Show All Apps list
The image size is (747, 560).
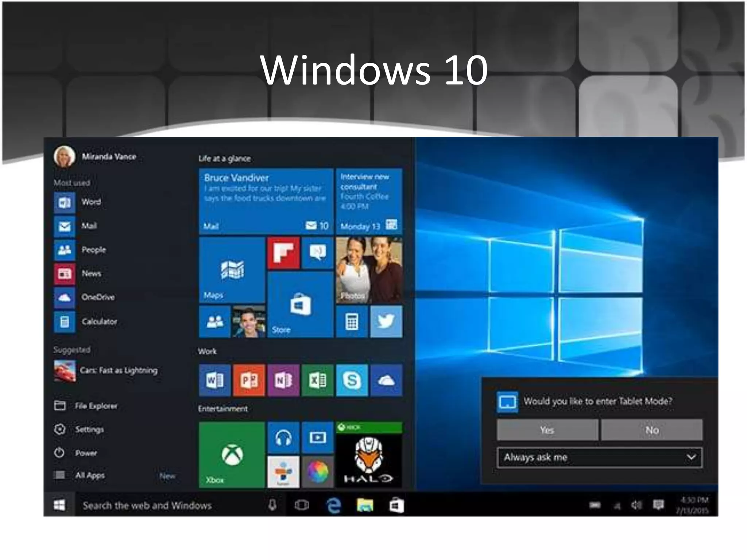(x=80, y=475)
